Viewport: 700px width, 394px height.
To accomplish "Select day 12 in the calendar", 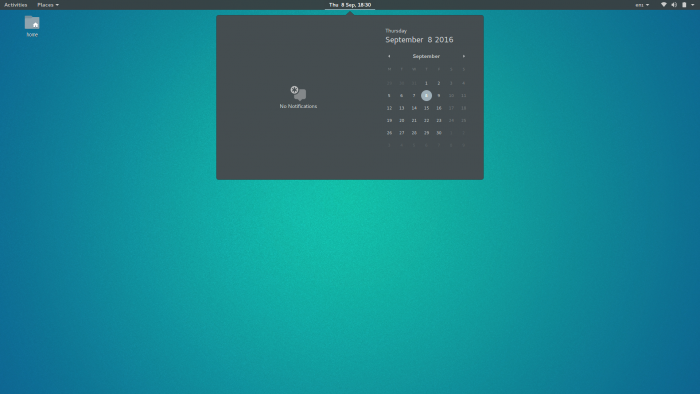I will coord(389,108).
